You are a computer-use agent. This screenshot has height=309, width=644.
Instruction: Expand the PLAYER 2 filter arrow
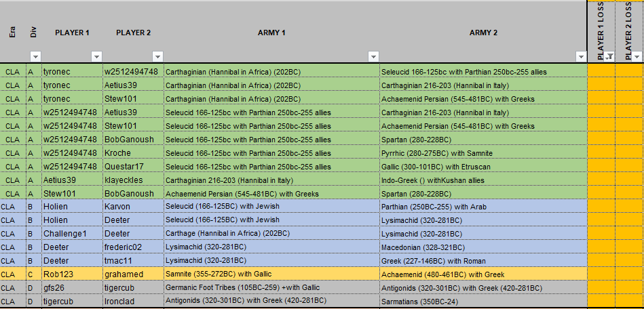pos(157,56)
